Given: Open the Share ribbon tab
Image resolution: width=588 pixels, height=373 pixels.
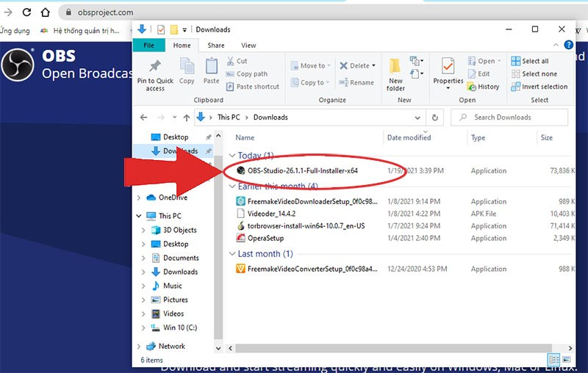Looking at the screenshot, I should (216, 46).
